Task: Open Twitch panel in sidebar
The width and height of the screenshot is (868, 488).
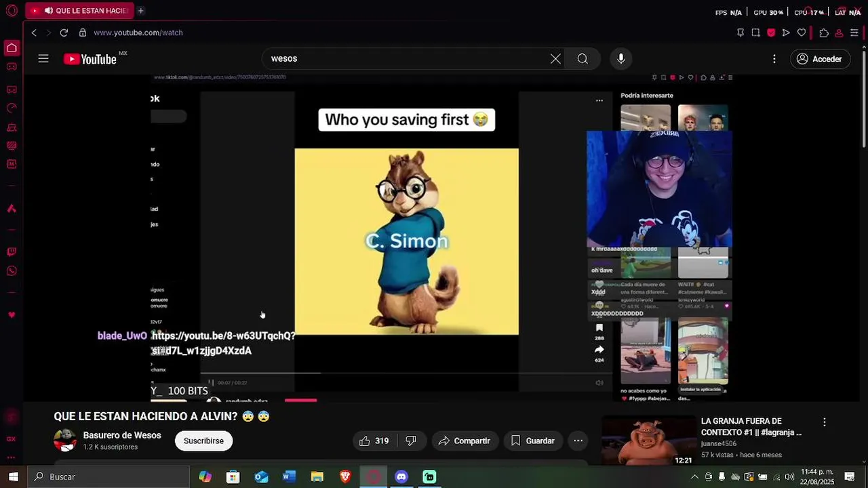Action: [12, 252]
